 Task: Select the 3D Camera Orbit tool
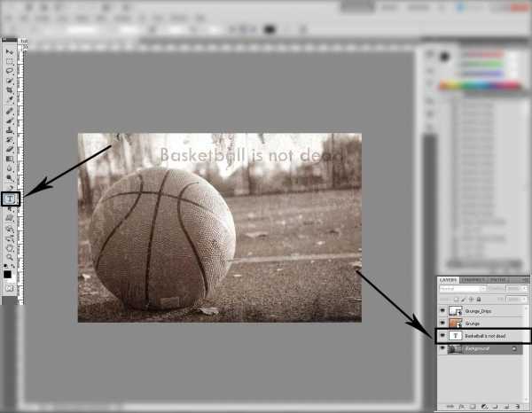point(10,238)
